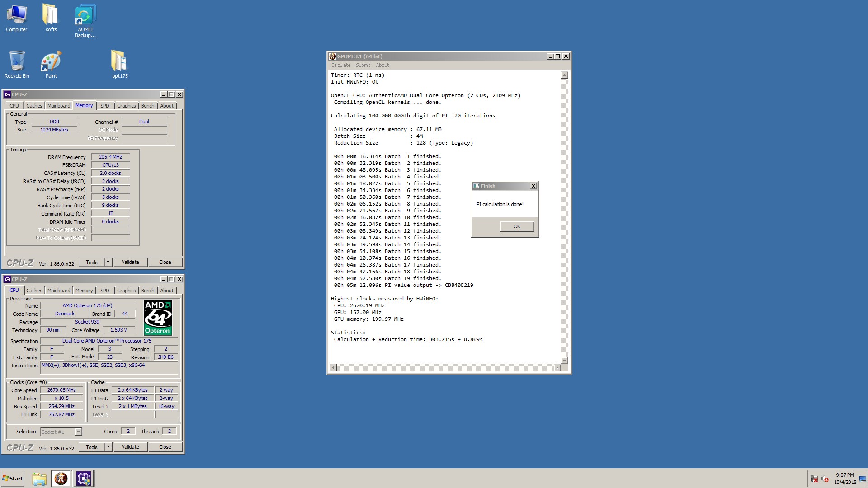The width and height of the screenshot is (868, 488).
Task: Click the Start button
Action: tap(13, 479)
